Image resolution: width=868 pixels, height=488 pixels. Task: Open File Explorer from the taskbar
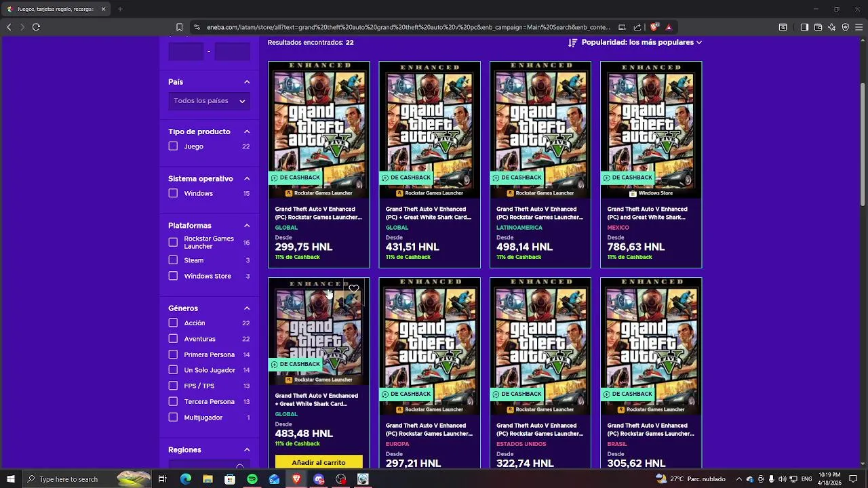[x=208, y=479]
